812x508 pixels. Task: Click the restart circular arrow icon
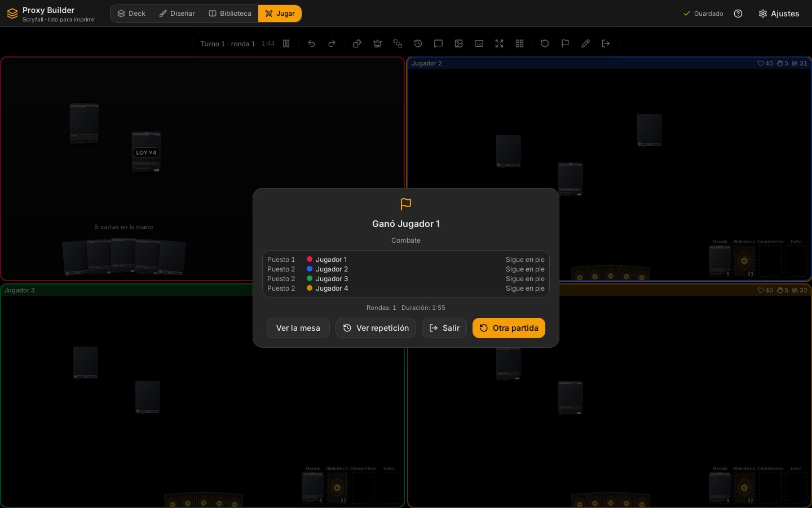(x=545, y=43)
